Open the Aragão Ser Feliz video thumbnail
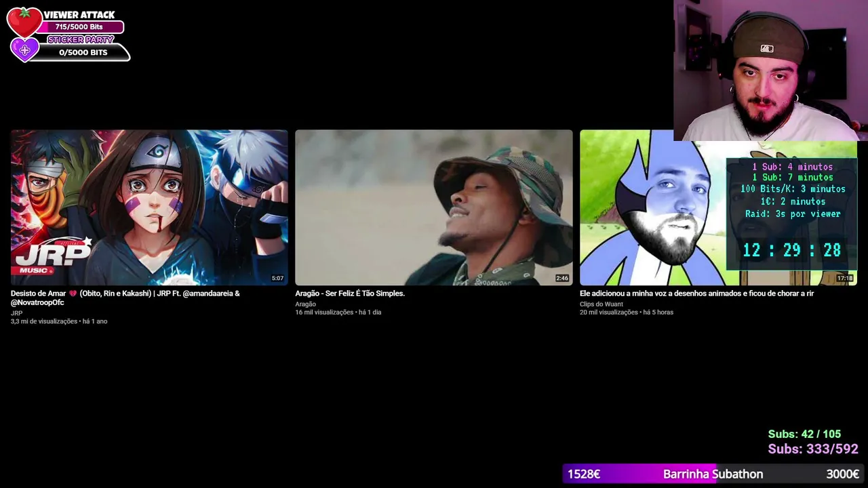Screen dimensions: 868x488 [434, 207]
